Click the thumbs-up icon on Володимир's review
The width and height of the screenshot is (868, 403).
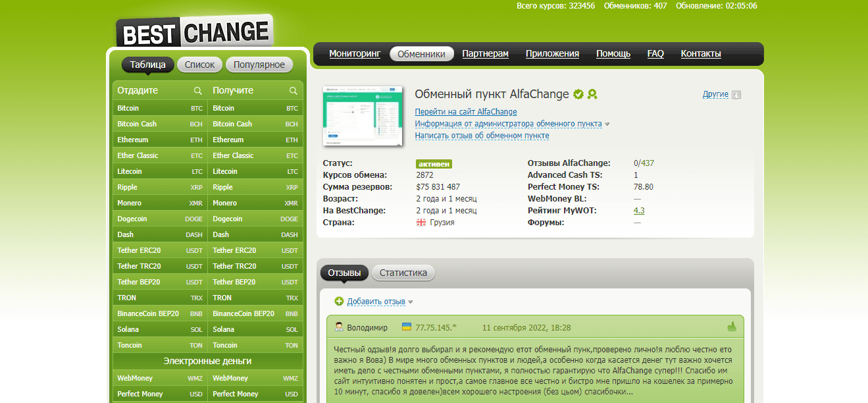click(x=732, y=327)
